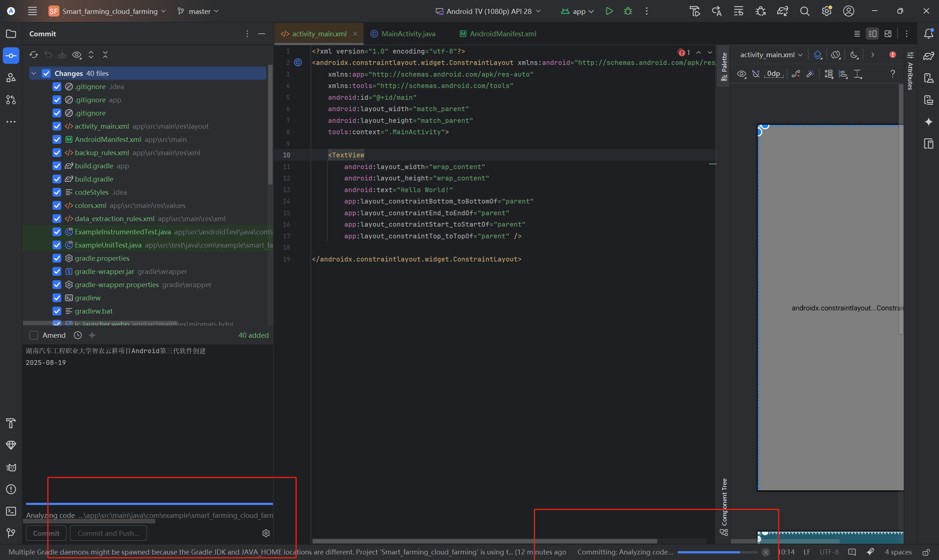This screenshot has width=939, height=560.
Task: Switch to the MainActivity.java tab
Action: tap(407, 34)
